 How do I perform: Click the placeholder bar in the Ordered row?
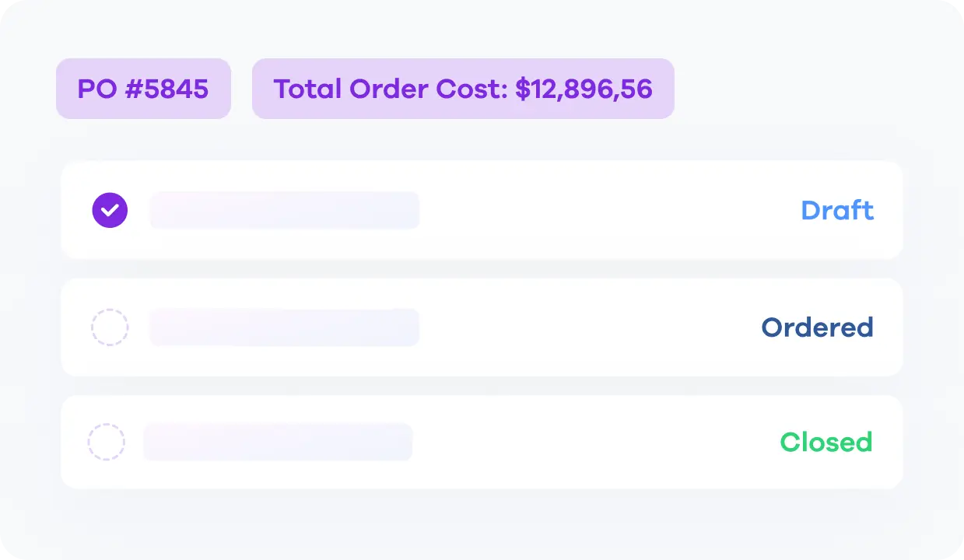pyautogui.click(x=284, y=327)
